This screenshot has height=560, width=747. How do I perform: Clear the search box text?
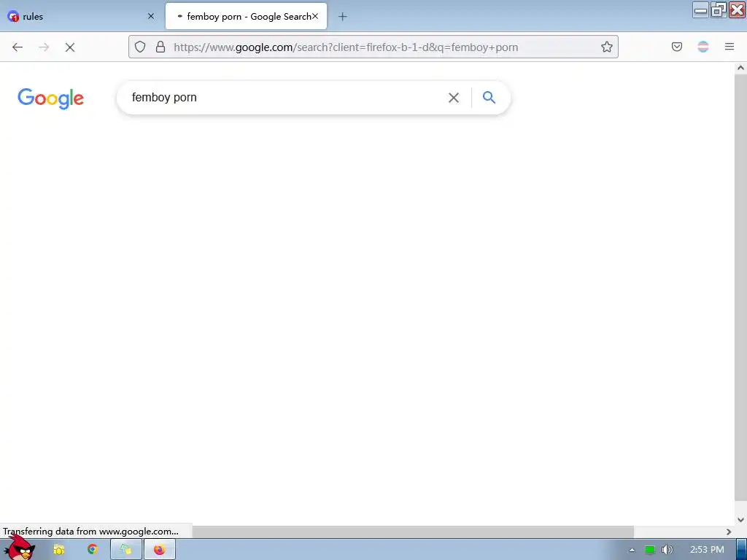click(x=454, y=98)
